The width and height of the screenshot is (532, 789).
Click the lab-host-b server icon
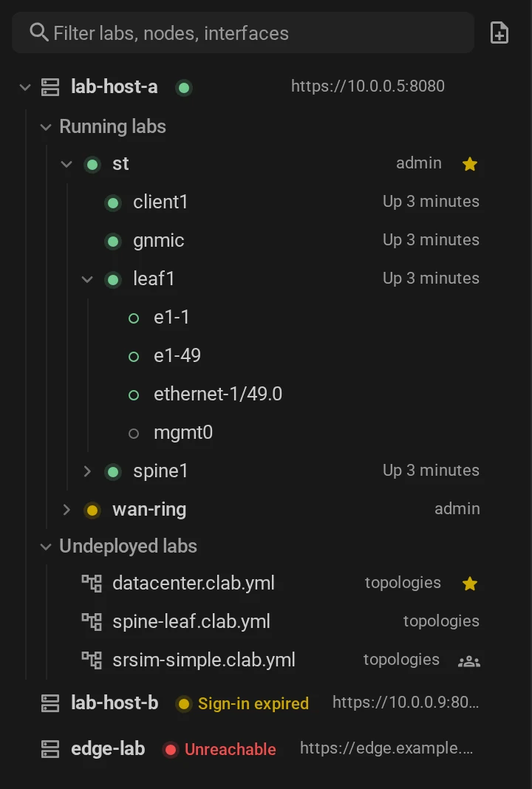point(50,703)
